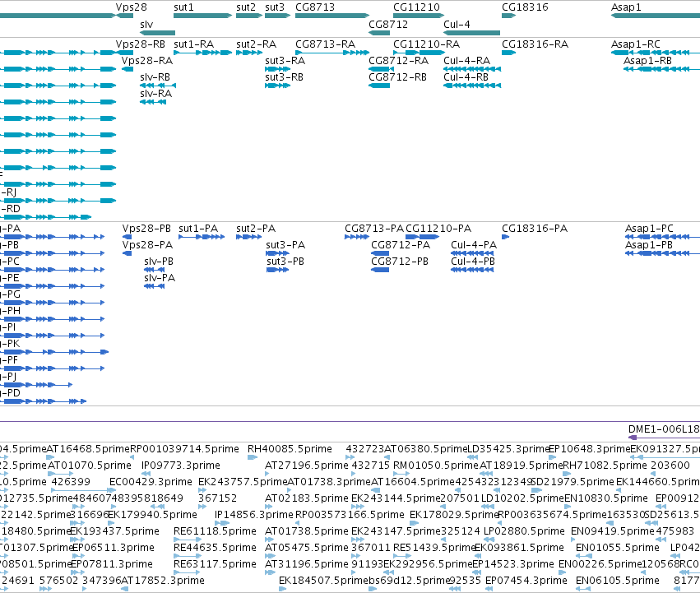
Task: Open EST label AT27196.5prime
Action: (x=307, y=466)
